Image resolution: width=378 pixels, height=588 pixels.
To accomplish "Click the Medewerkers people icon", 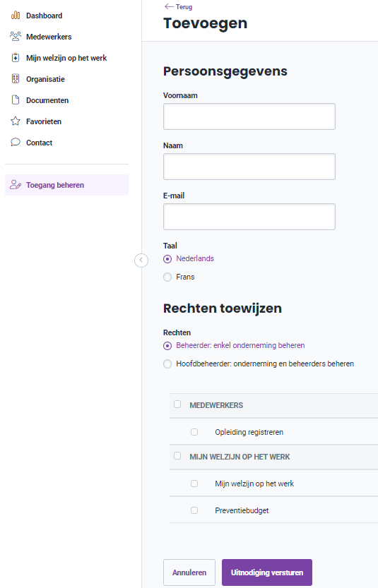I will click(x=16, y=37).
